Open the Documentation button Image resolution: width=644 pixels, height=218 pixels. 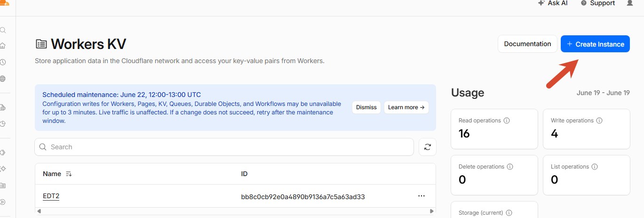(527, 44)
